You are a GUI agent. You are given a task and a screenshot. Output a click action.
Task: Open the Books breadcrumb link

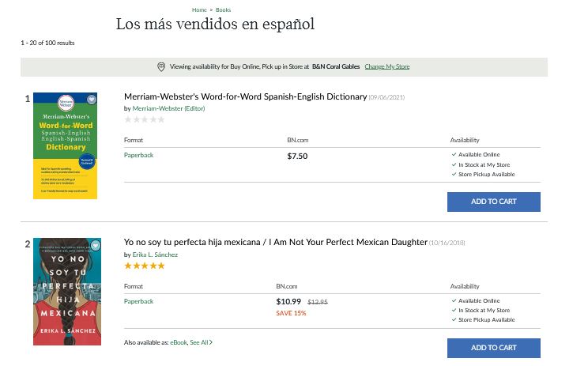(223, 9)
